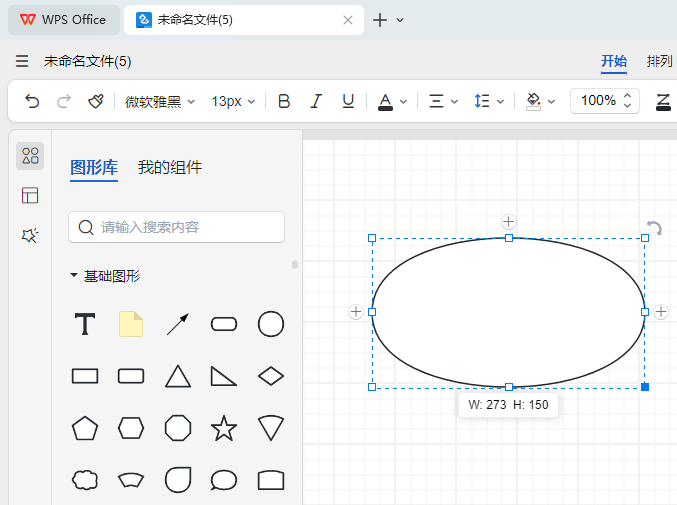
Task: Select the curved arc band shape
Action: 131,480
